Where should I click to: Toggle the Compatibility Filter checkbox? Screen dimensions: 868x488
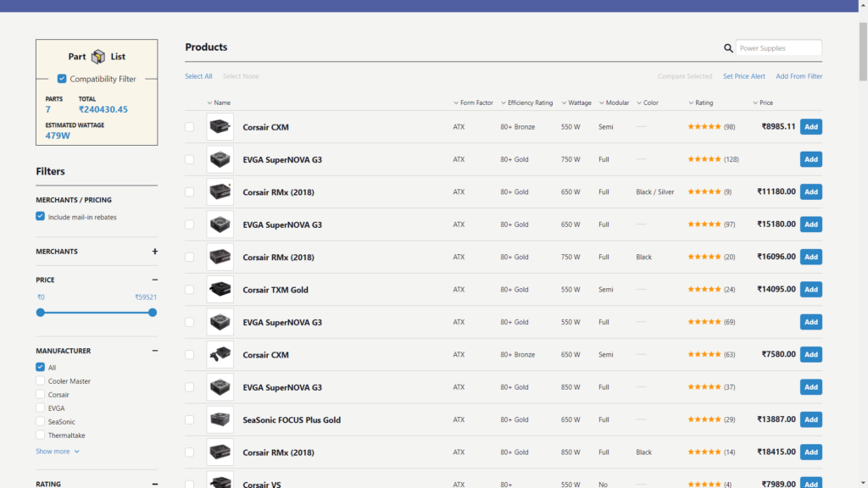tap(62, 79)
